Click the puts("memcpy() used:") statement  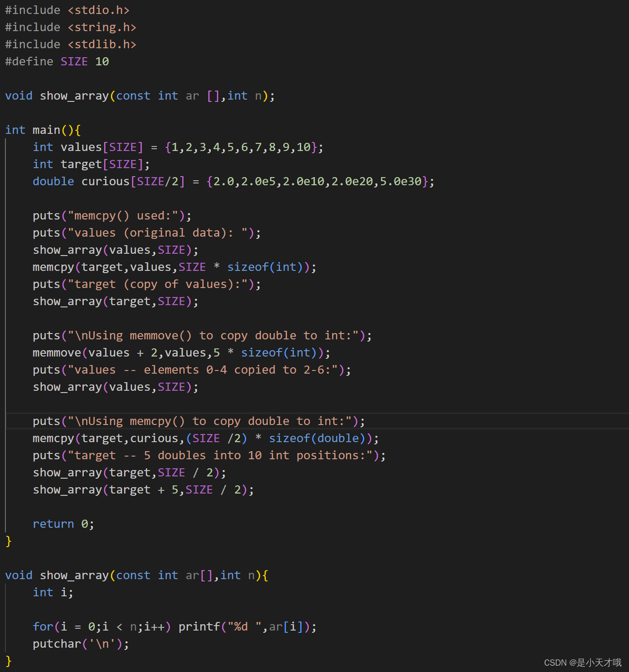coord(110,215)
